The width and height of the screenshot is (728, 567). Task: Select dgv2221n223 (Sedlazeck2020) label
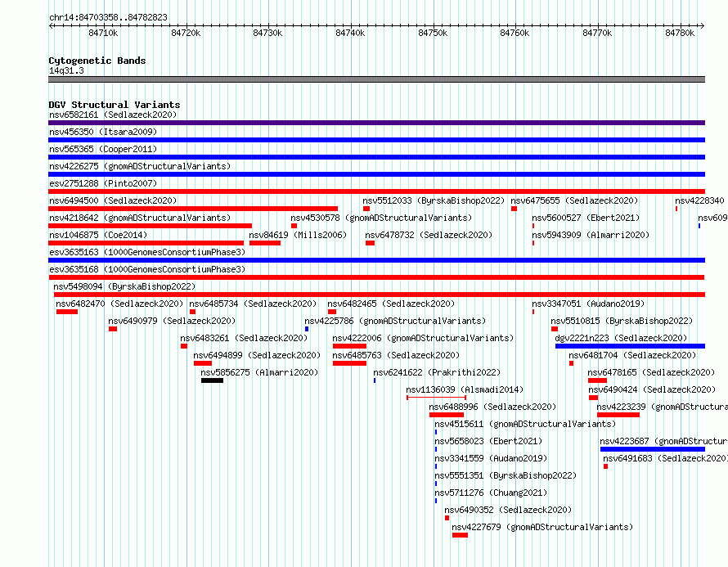(x=621, y=338)
